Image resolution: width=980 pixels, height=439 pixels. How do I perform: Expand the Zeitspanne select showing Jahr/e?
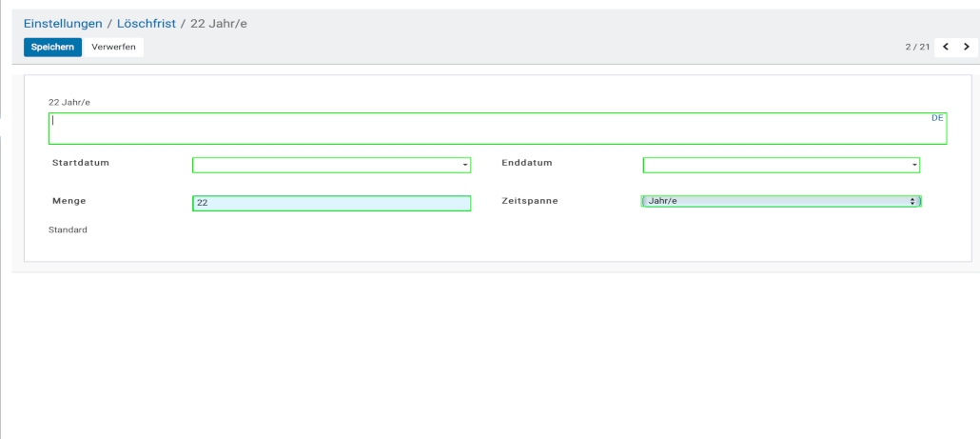pyautogui.click(x=781, y=201)
